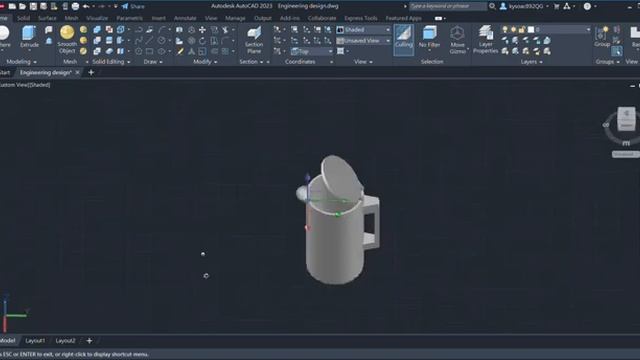Open the Express Tools ribbon tab

pyautogui.click(x=361, y=18)
